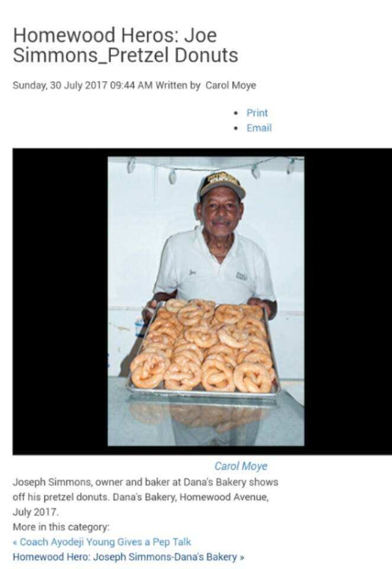392x569 pixels.
Task: Select the Email link
Action: pyautogui.click(x=259, y=128)
